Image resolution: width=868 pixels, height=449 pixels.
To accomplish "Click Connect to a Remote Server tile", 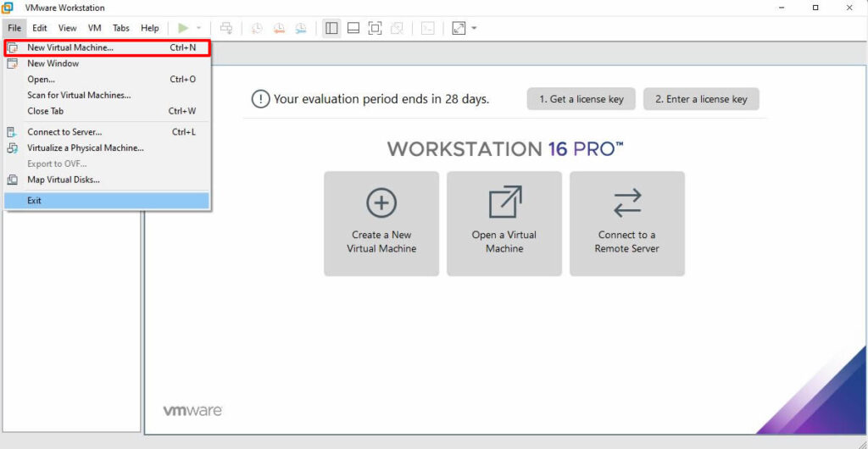I will (x=627, y=224).
